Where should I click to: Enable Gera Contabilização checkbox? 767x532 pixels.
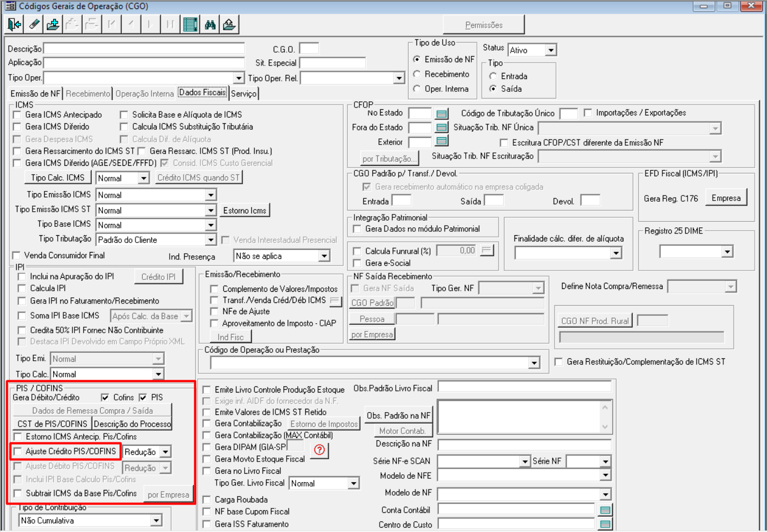pos(207,423)
